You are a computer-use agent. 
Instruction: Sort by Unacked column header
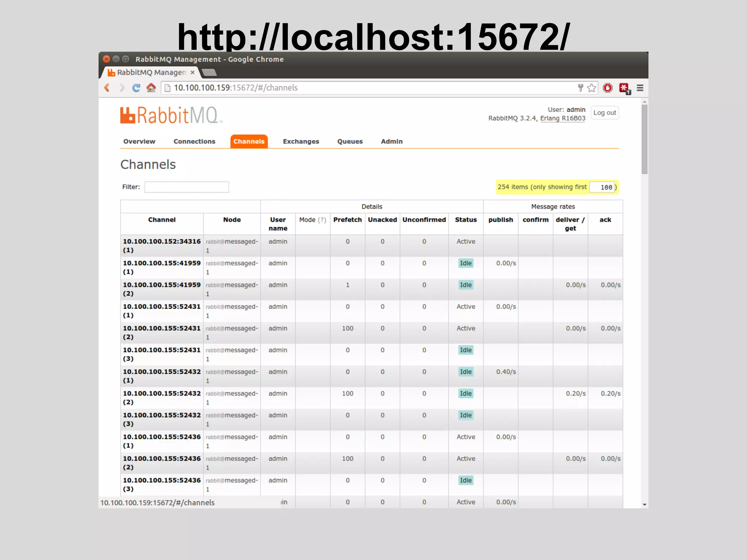[x=382, y=220]
